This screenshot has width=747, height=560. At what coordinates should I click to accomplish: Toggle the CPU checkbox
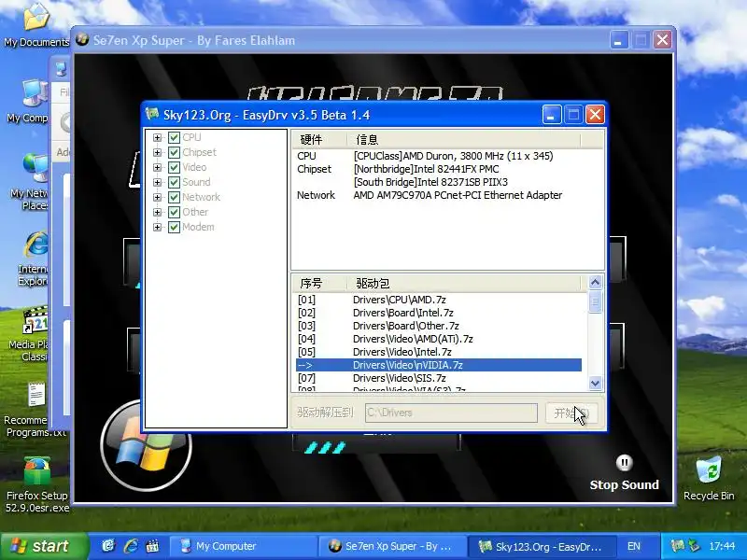tap(174, 137)
